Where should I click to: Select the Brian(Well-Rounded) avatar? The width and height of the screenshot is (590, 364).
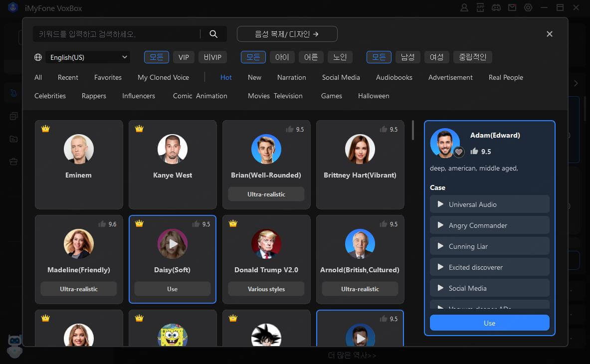tap(266, 149)
